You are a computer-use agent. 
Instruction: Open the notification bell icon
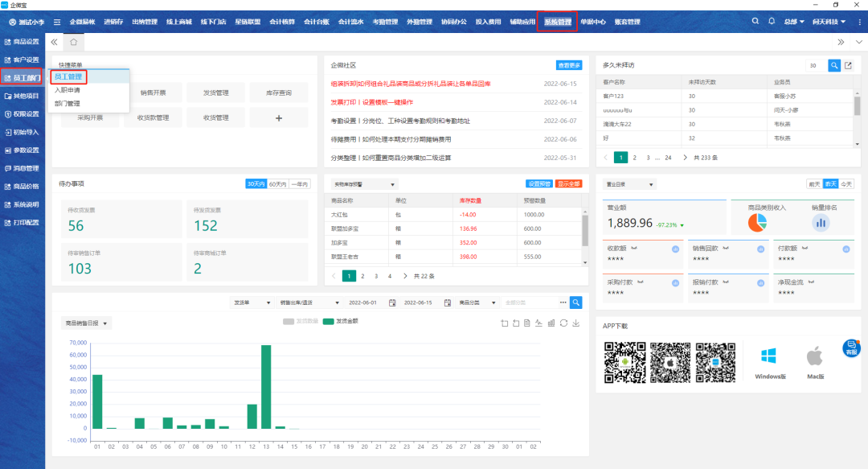point(773,22)
